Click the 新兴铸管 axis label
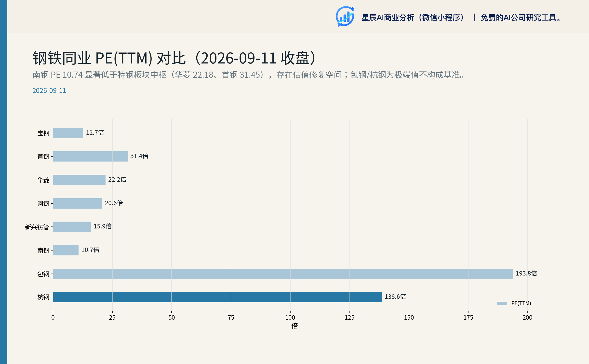589x364 pixels. (x=37, y=227)
